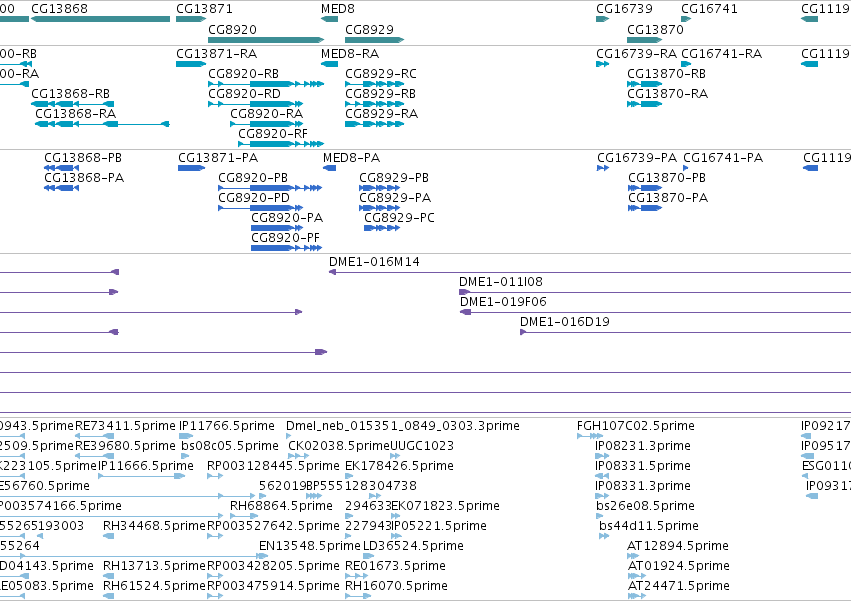The image size is (851, 601).
Task: Click the CG16739 gene label
Action: pos(624,9)
